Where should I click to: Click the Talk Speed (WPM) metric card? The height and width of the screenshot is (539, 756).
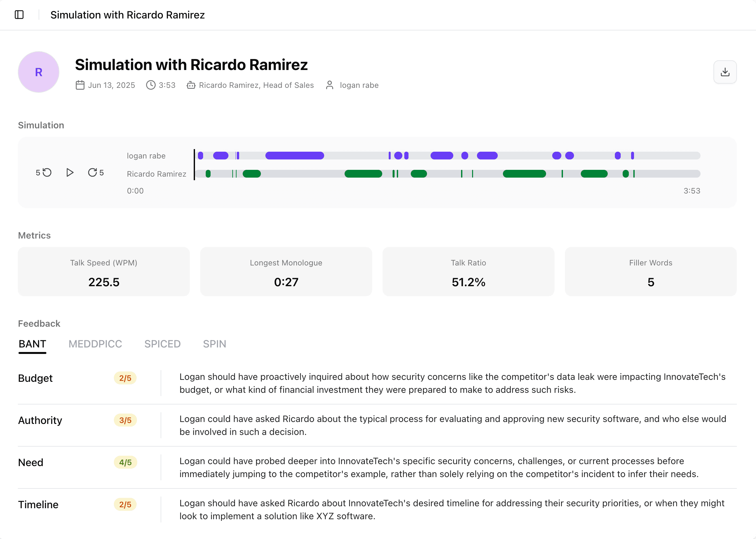[104, 272]
